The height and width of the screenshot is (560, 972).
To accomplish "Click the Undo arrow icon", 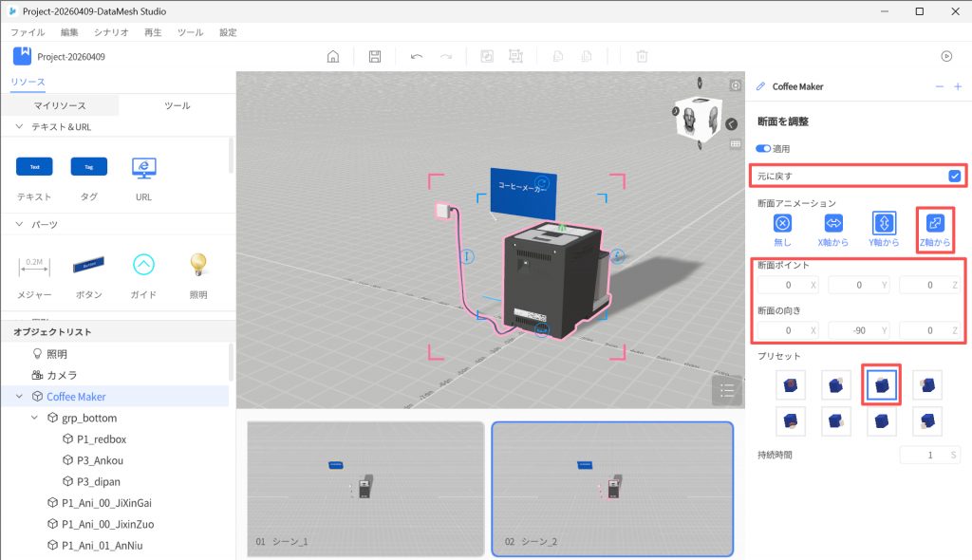I will [x=416, y=56].
